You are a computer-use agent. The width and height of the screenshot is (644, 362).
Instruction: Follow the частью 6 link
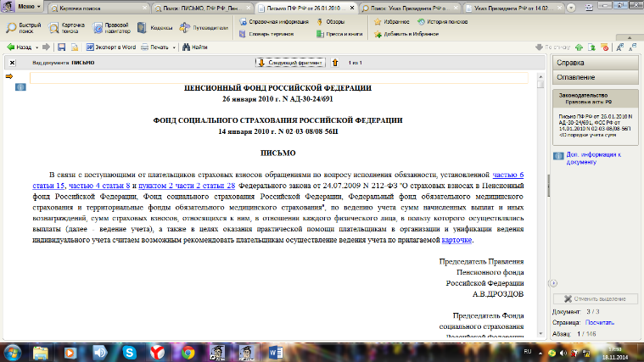[508, 175]
